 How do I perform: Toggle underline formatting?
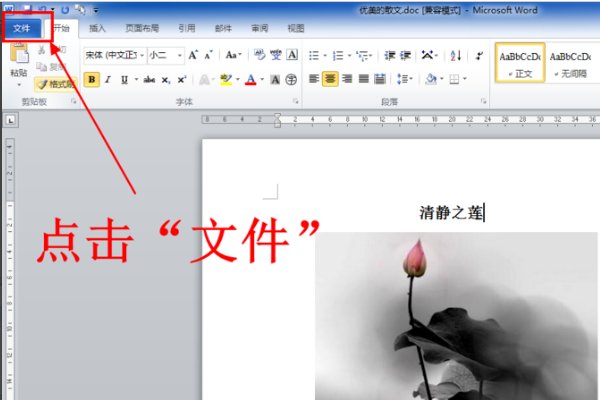(124, 80)
